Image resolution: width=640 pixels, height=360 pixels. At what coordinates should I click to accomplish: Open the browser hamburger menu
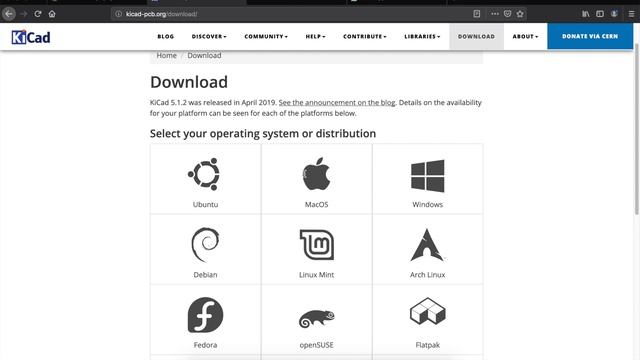point(631,14)
